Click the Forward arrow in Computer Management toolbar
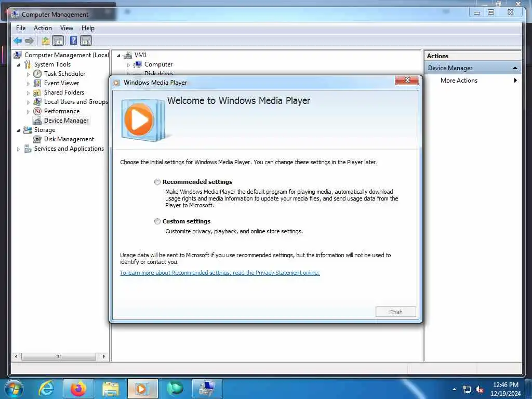Viewport: 532px width, 399px height. coord(30,41)
